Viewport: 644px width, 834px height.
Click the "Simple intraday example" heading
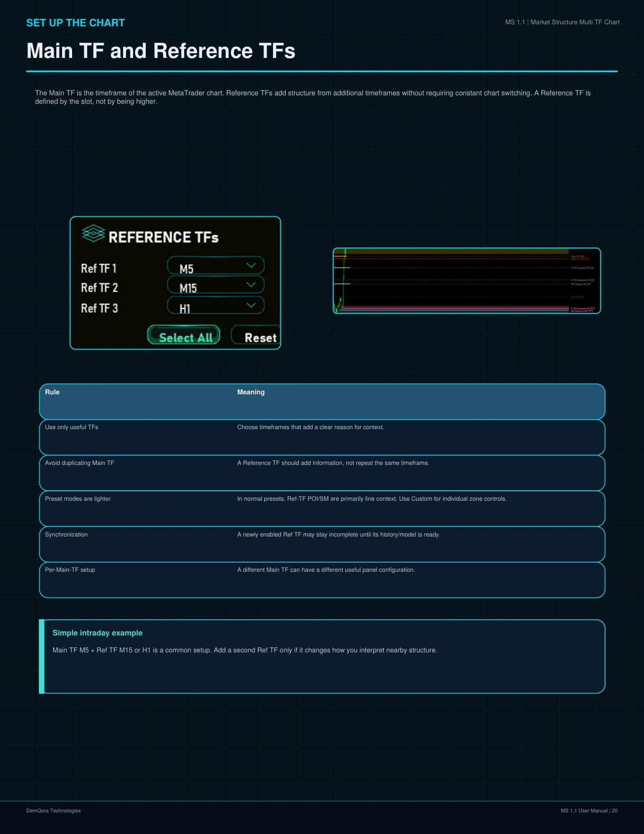[97, 633]
